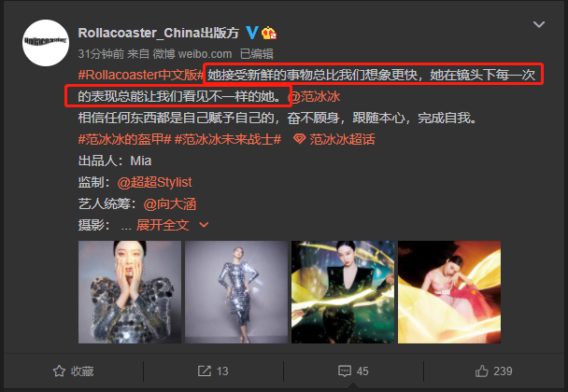Click the repost share icon
This screenshot has width=568, height=392.
point(205,371)
